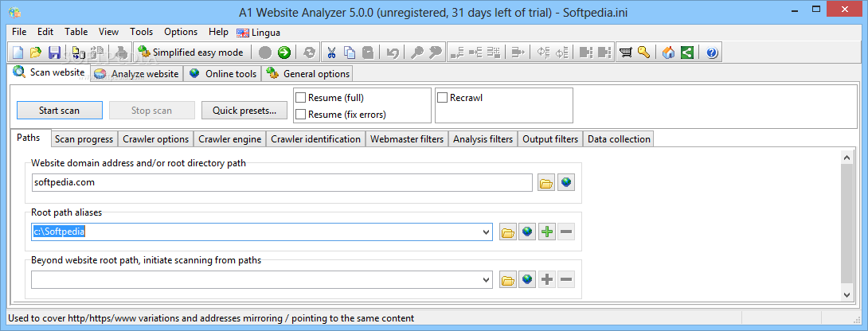Click the green go arrow icon
868x331 pixels.
[284, 53]
